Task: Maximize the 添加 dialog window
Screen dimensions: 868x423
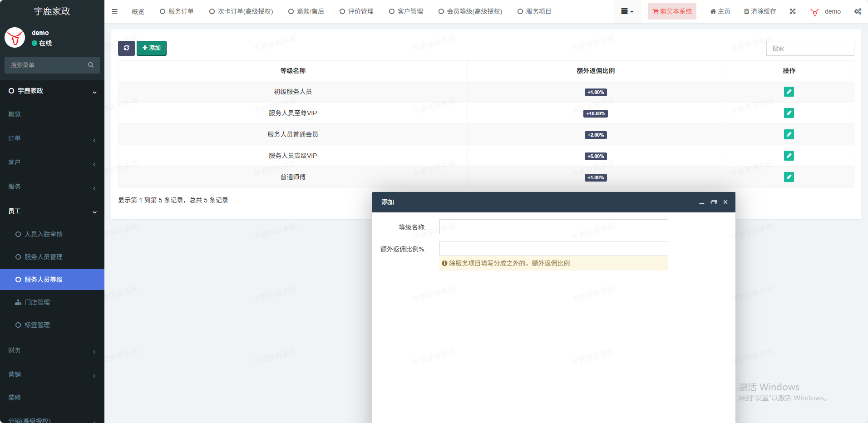Action: tap(714, 202)
